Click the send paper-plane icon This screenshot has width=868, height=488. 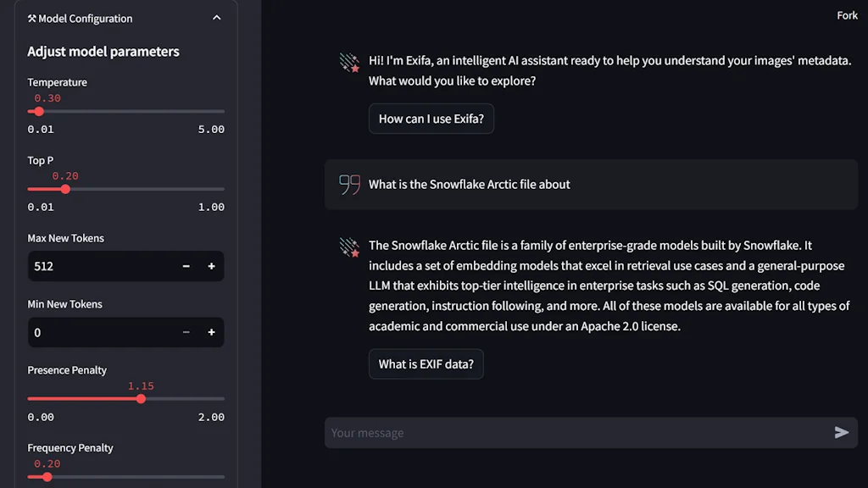[x=843, y=432]
